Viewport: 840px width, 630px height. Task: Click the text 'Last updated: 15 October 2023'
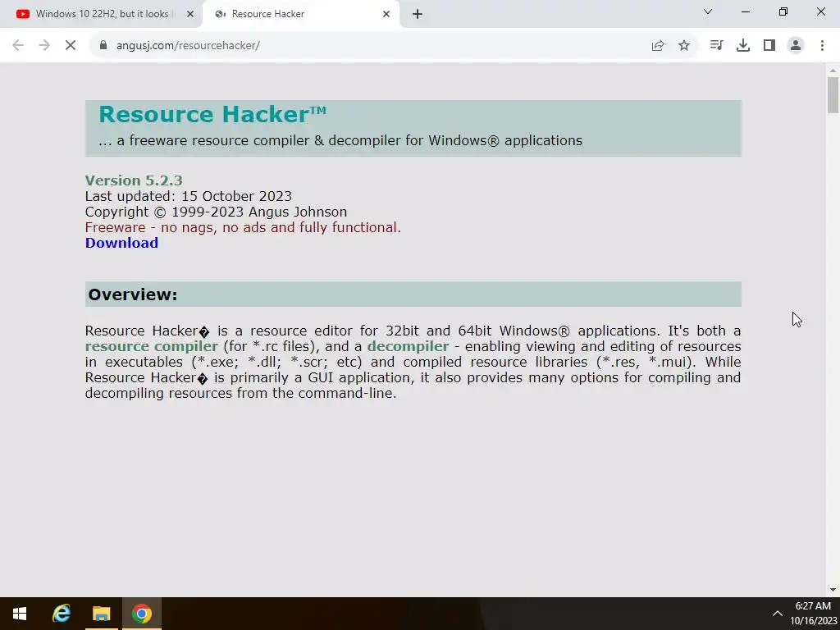(x=189, y=196)
